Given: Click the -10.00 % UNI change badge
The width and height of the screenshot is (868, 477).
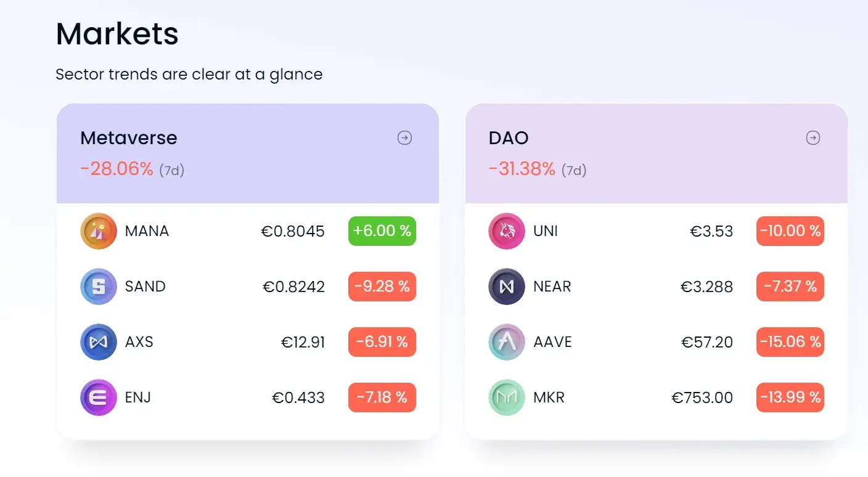Looking at the screenshot, I should 790,231.
